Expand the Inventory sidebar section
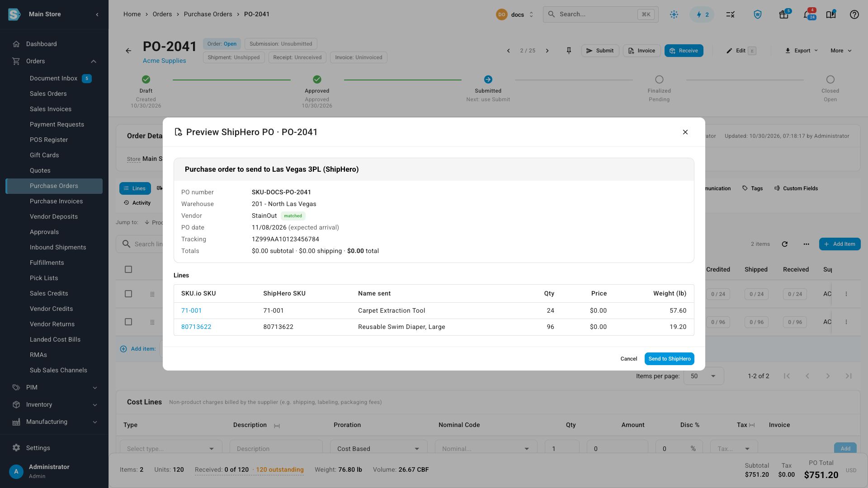Viewport: 868px width, 488px height. (95, 405)
